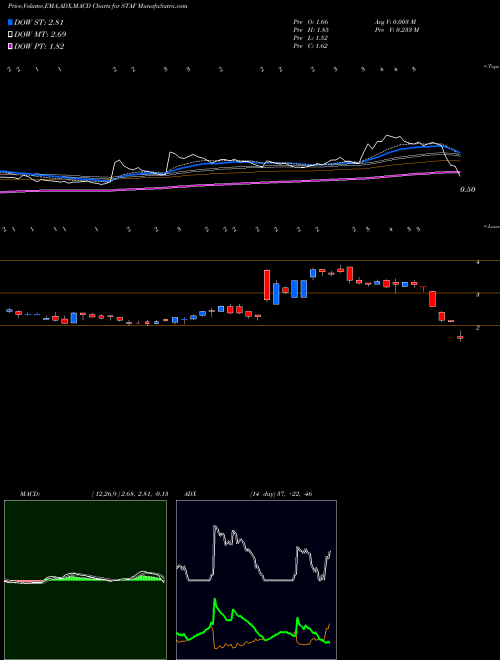Click the '<Tops' marker label
The height and width of the screenshot is (660, 500).
tap(491, 67)
